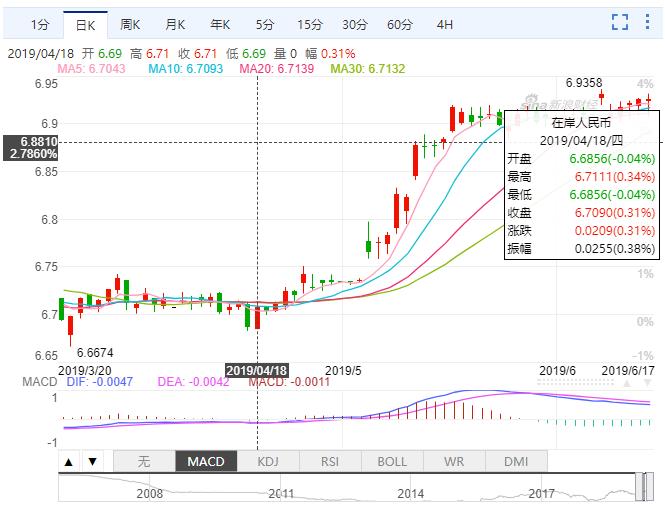The width and height of the screenshot is (665, 511).
Task: Click 2014 on the historical overview timeline
Action: [x=411, y=493]
